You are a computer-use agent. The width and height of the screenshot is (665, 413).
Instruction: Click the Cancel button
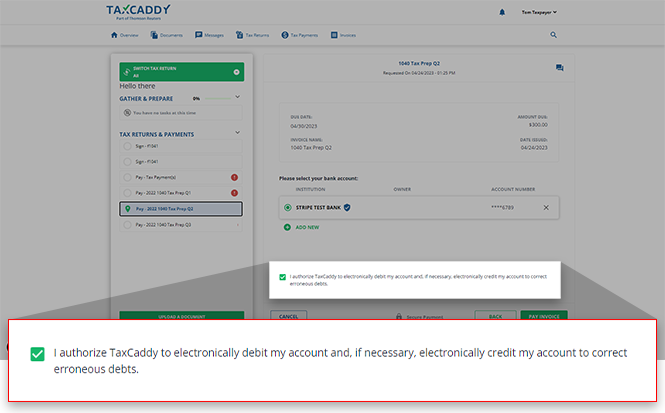click(288, 316)
